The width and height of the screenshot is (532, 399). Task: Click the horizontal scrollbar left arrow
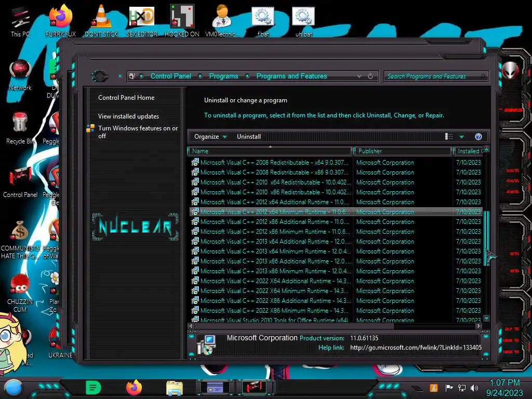point(191,326)
